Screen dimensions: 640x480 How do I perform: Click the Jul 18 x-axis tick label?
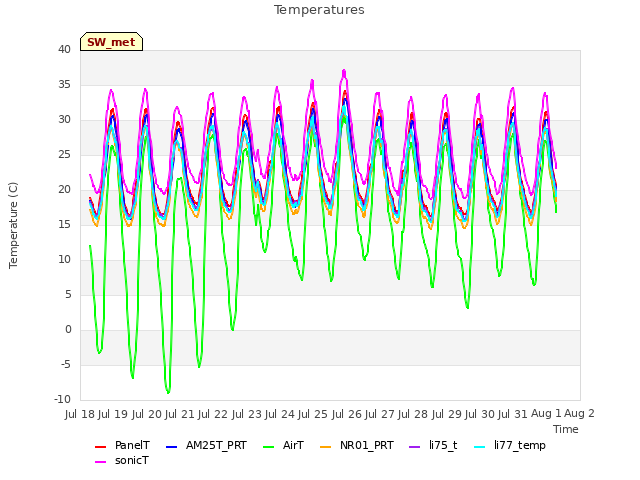pos(80,414)
